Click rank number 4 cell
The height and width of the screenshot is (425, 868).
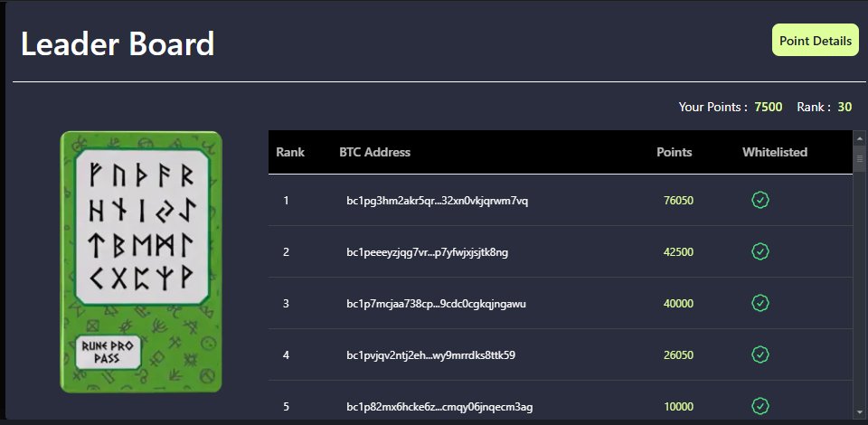point(287,355)
